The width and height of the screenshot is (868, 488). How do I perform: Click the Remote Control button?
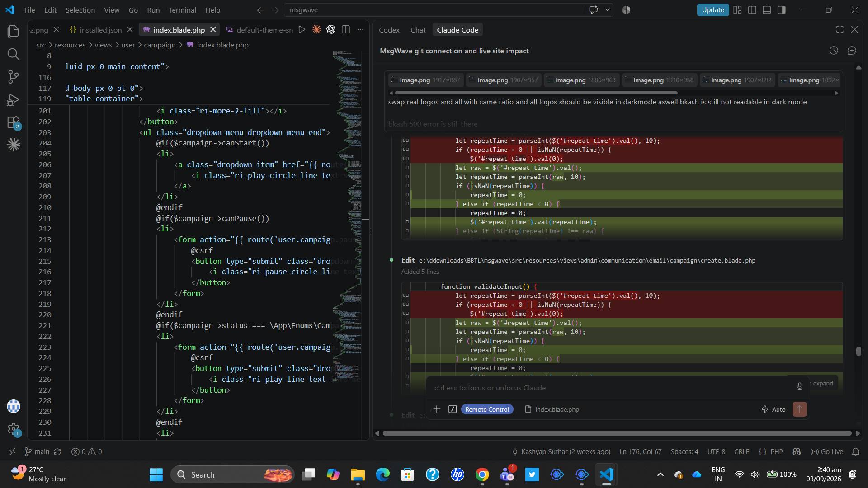tap(487, 409)
